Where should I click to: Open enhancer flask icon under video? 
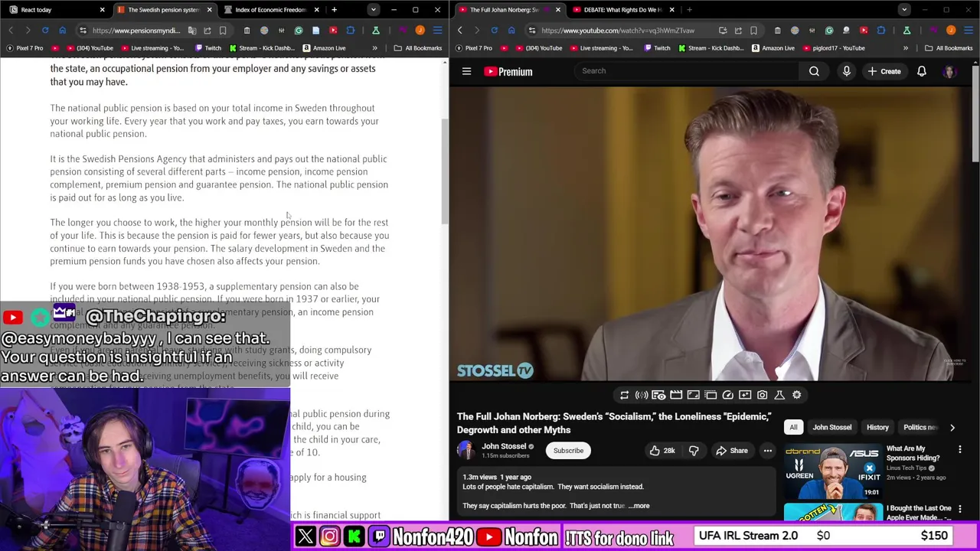(x=779, y=395)
